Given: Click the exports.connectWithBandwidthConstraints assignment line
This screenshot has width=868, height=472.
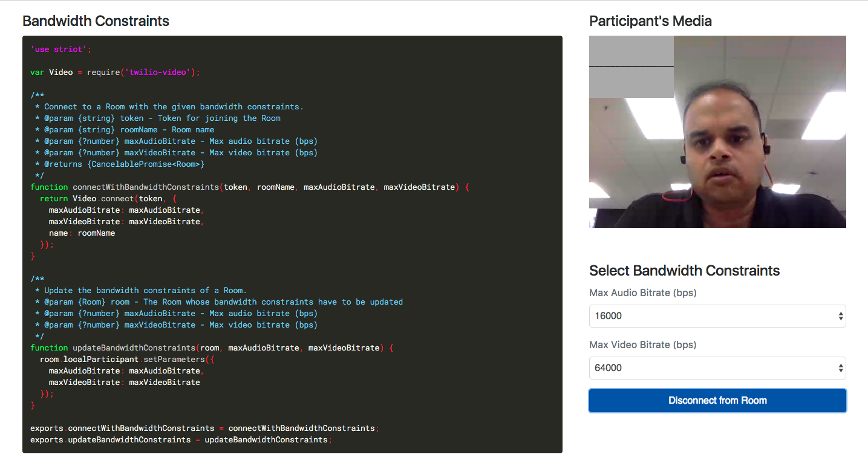Looking at the screenshot, I should pos(205,428).
